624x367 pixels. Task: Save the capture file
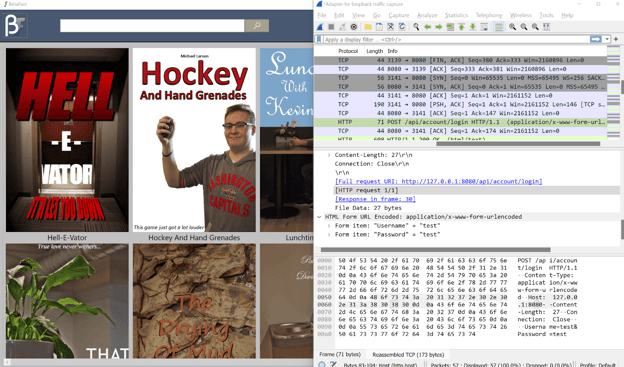pos(379,27)
